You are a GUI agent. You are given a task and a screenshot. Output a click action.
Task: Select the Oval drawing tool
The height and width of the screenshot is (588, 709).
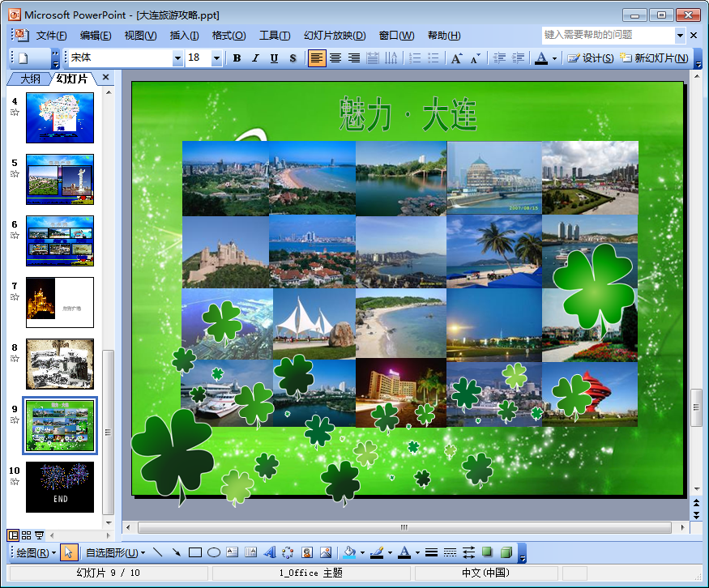(x=214, y=552)
